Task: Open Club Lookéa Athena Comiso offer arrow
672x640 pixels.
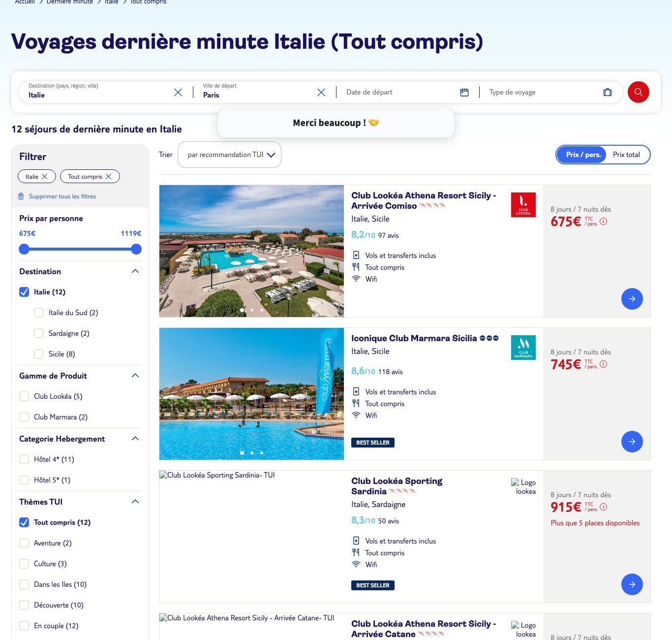Action: (632, 299)
